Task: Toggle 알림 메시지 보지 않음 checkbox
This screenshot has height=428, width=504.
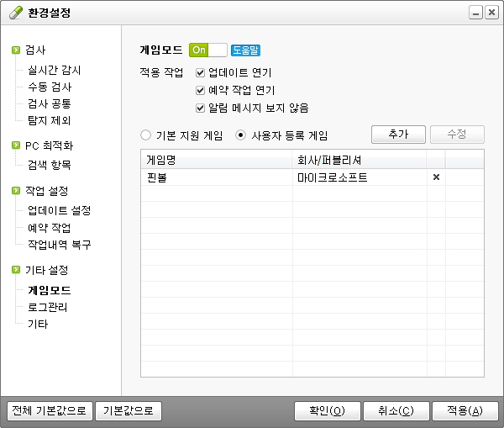Action: [x=200, y=108]
